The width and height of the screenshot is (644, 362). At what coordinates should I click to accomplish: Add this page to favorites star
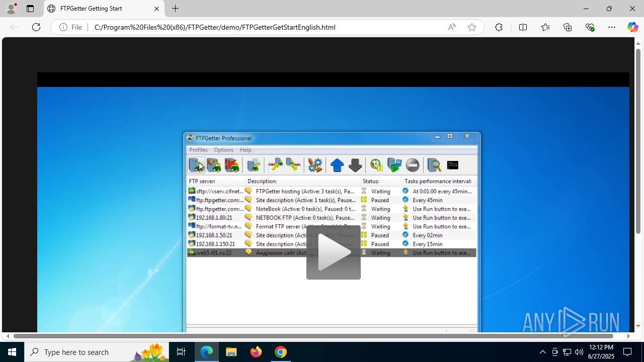coord(472,27)
